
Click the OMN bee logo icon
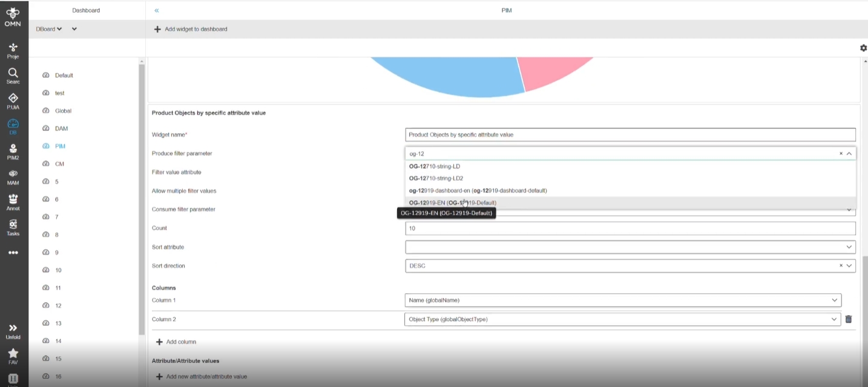coord(13,11)
